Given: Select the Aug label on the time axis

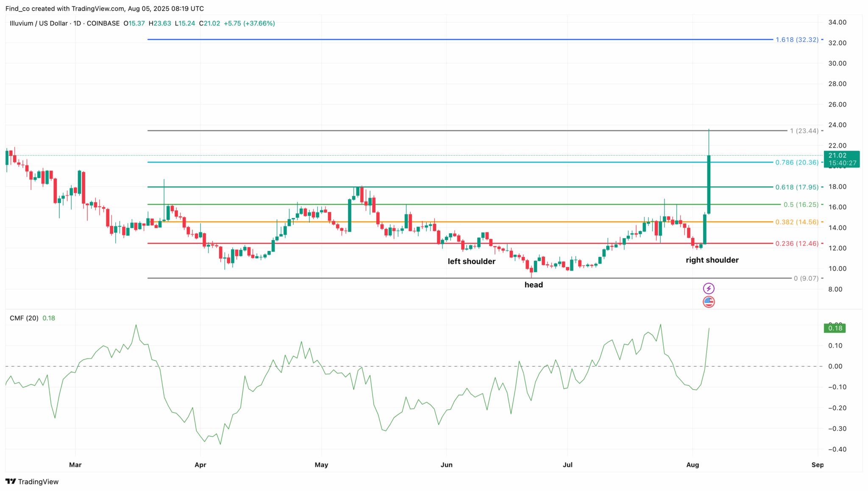Looking at the screenshot, I should [693, 465].
